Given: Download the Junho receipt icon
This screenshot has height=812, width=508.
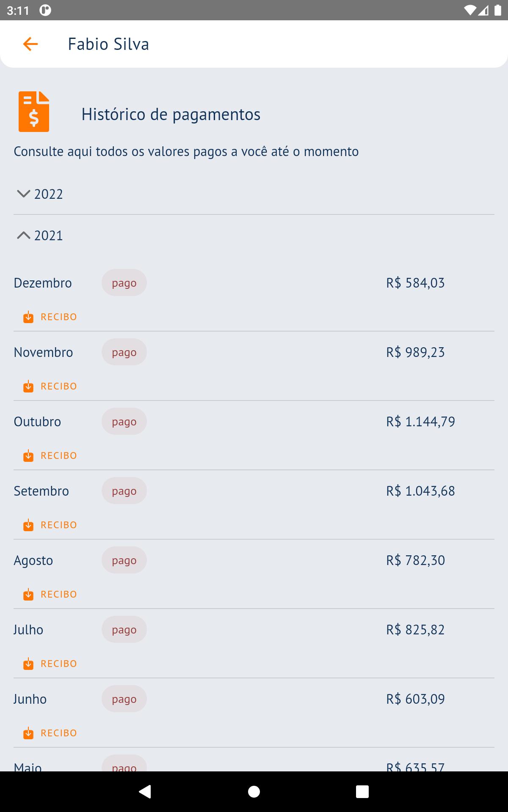Looking at the screenshot, I should click(28, 733).
